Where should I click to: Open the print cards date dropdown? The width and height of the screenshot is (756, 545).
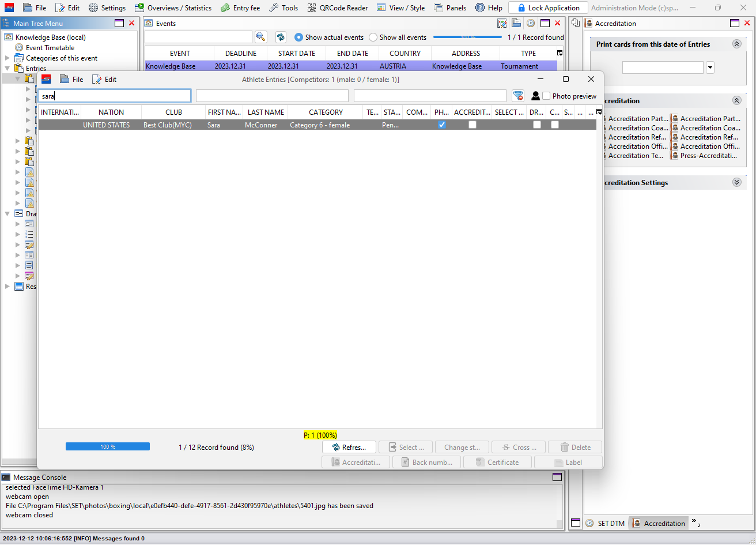pos(710,67)
